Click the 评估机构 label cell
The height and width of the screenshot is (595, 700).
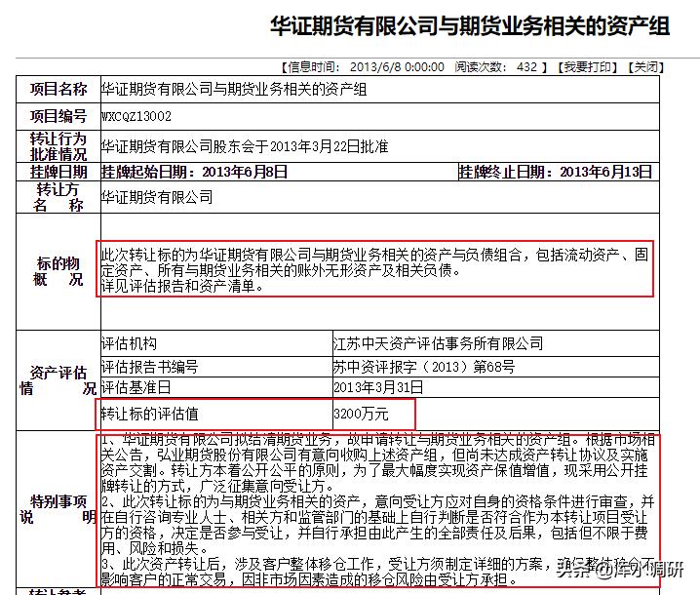tap(216, 343)
